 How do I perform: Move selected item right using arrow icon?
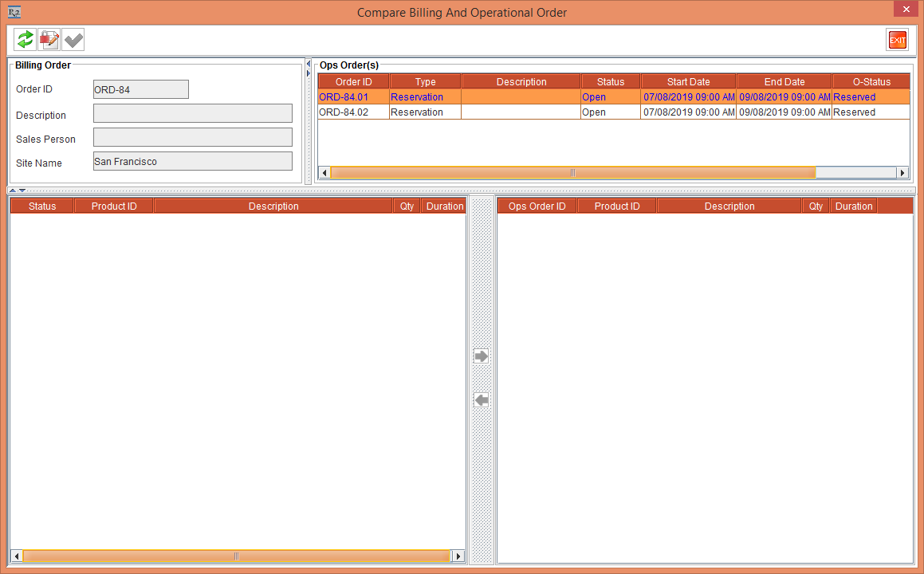(x=481, y=356)
